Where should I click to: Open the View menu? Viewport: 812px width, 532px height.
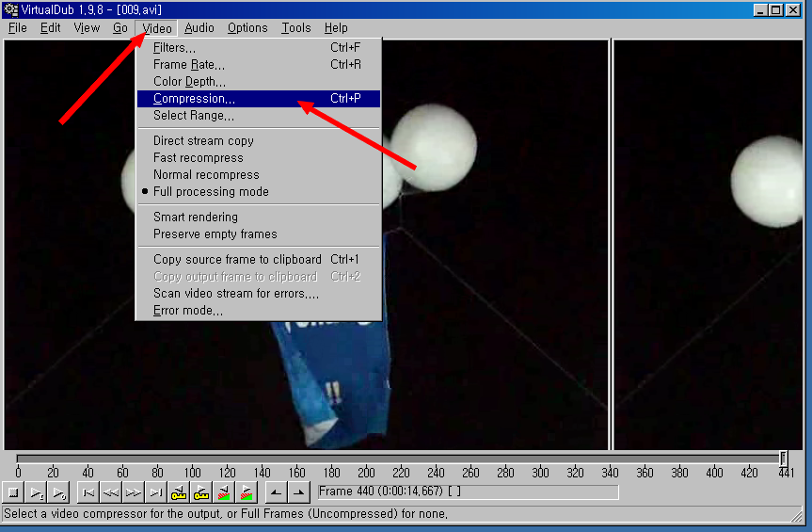tap(87, 28)
